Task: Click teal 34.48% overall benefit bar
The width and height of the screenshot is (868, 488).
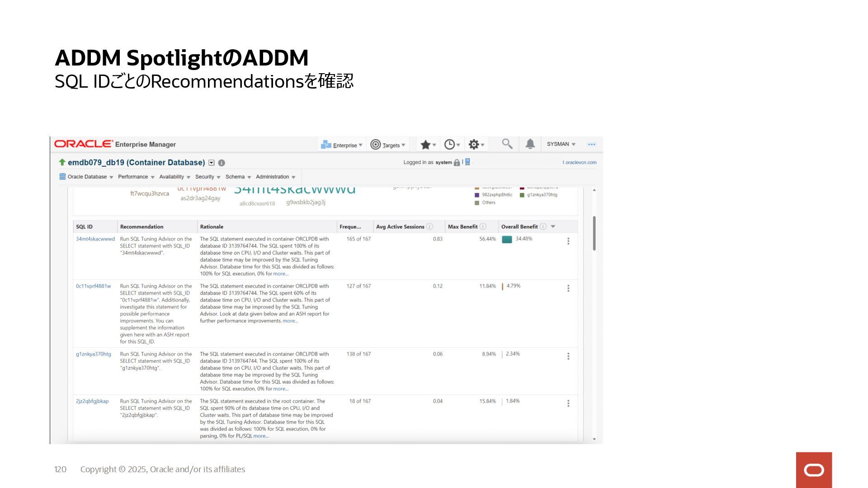Action: [x=507, y=239]
